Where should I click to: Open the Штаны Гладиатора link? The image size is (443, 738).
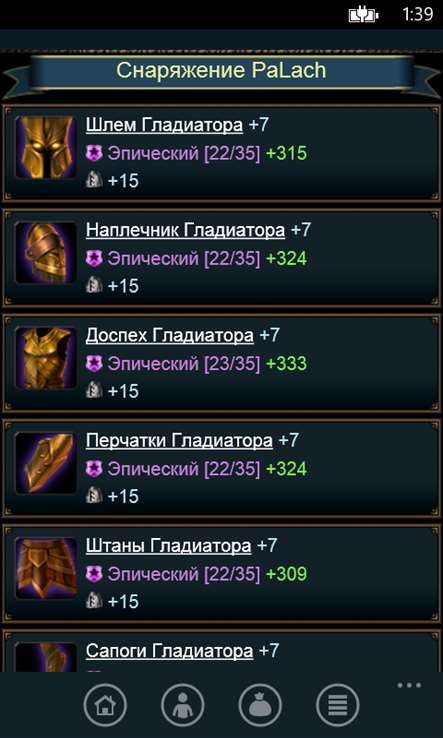169,547
